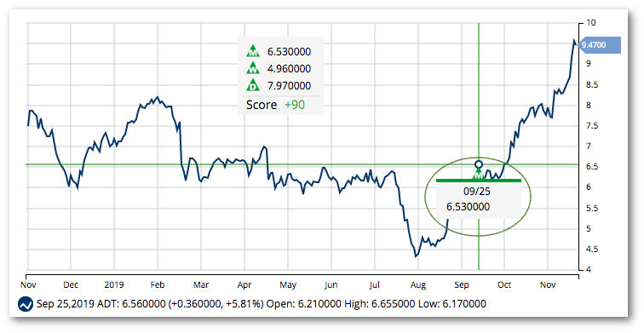
Task: Click the Feb label on time axis
Action: pyautogui.click(x=158, y=285)
